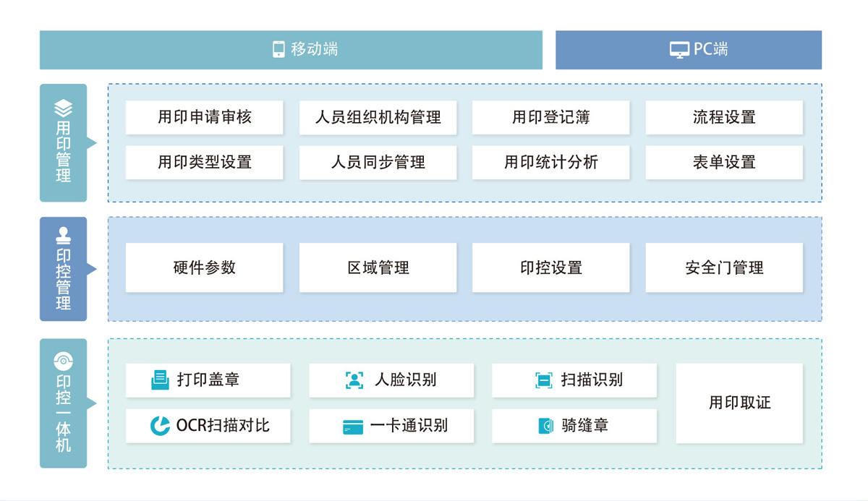Go to 流程设置

[x=724, y=117]
